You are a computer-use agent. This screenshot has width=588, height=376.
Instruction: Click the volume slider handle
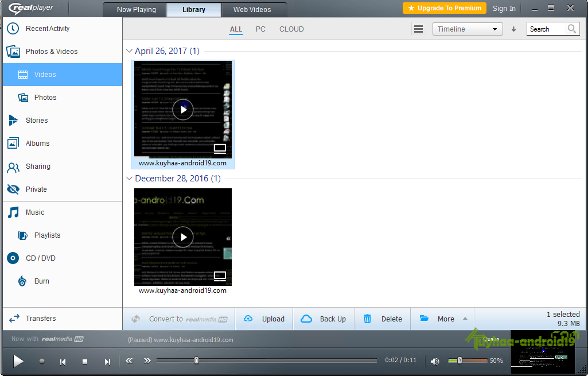point(460,361)
